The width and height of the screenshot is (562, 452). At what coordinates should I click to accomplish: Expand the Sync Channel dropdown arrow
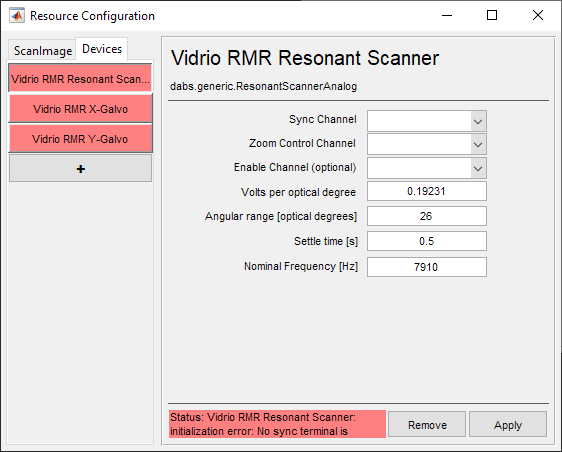click(478, 121)
